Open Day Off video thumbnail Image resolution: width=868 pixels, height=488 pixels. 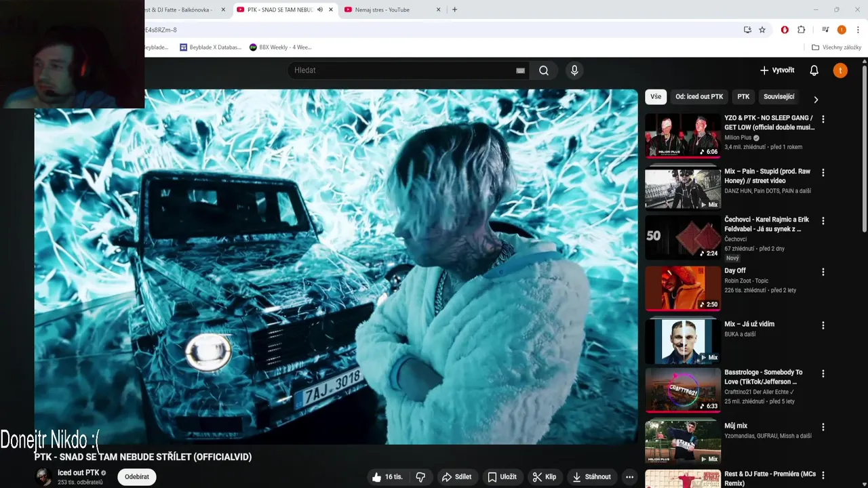pyautogui.click(x=682, y=288)
